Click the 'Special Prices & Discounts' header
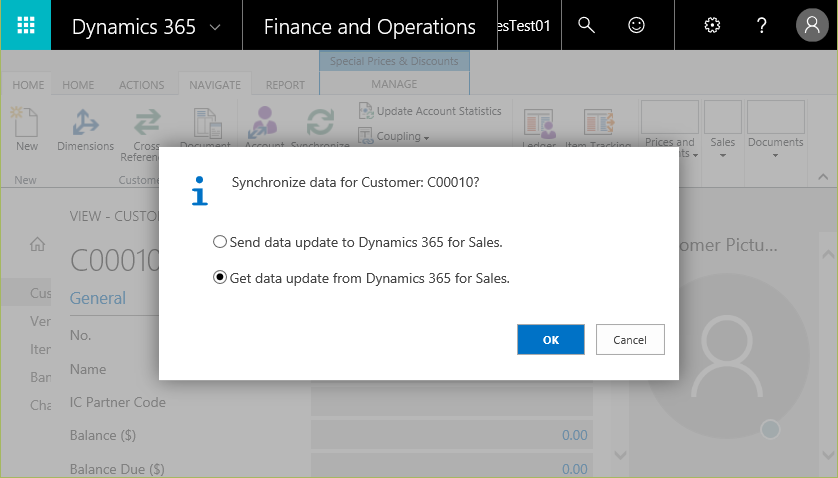838x478 pixels. tap(394, 61)
